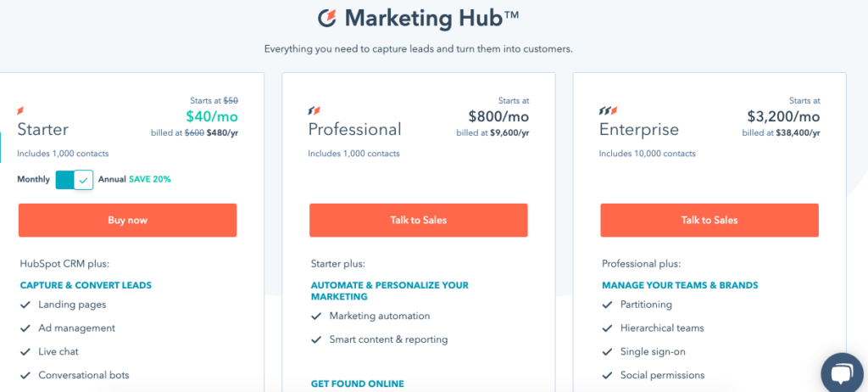Click Talk to Sales under Professional
Screen dimensions: 868x392
tap(419, 220)
